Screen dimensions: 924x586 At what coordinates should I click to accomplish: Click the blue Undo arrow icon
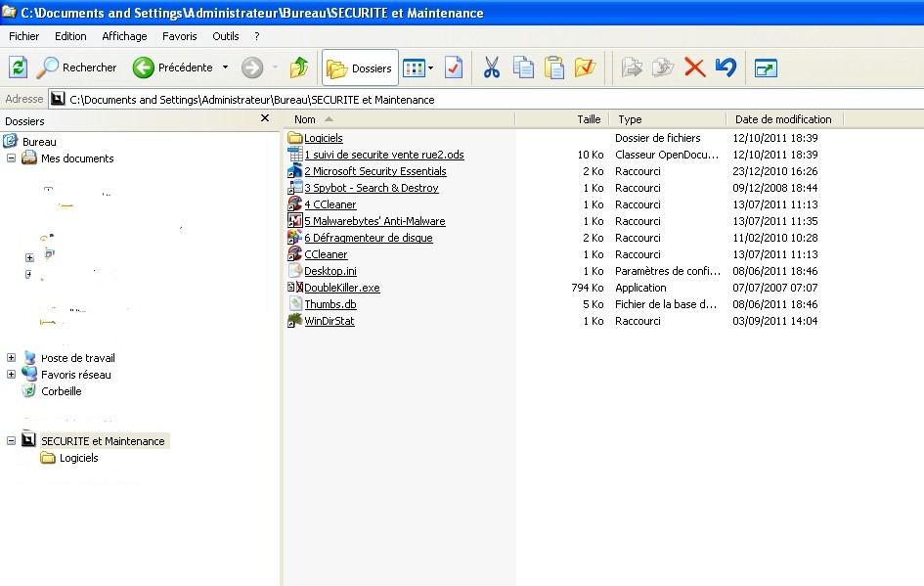[725, 68]
